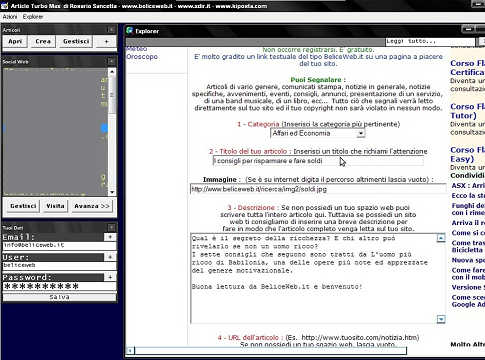Click the Immagine URL input field

point(317,189)
